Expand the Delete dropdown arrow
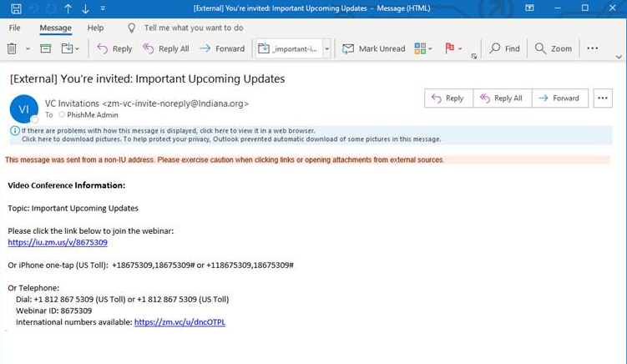627x364 pixels. pos(28,48)
